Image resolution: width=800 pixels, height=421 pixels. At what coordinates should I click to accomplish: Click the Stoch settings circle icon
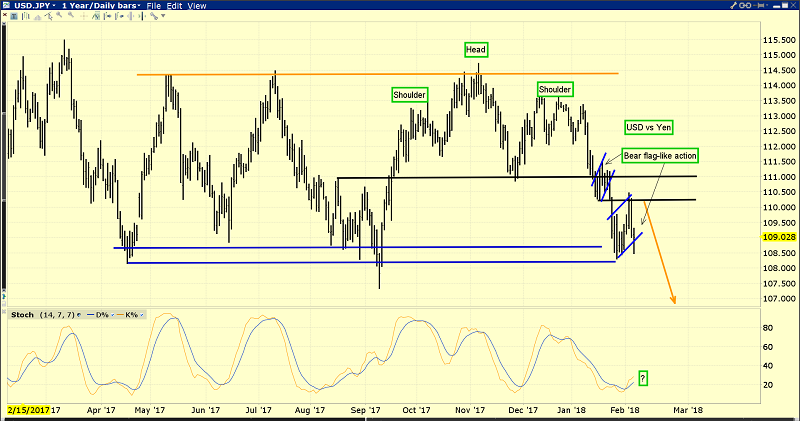tap(79, 315)
